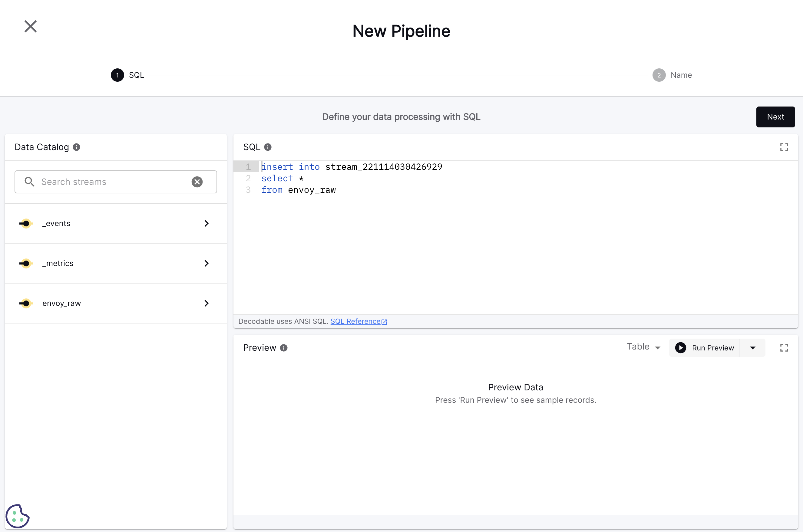The height and width of the screenshot is (532, 803).
Task: Open cookie preferences icon
Action: pyautogui.click(x=17, y=516)
